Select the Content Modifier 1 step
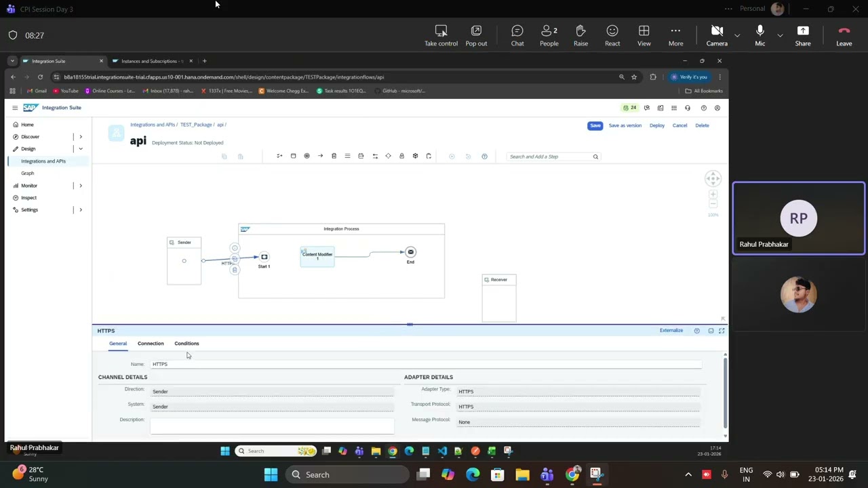 317,257
